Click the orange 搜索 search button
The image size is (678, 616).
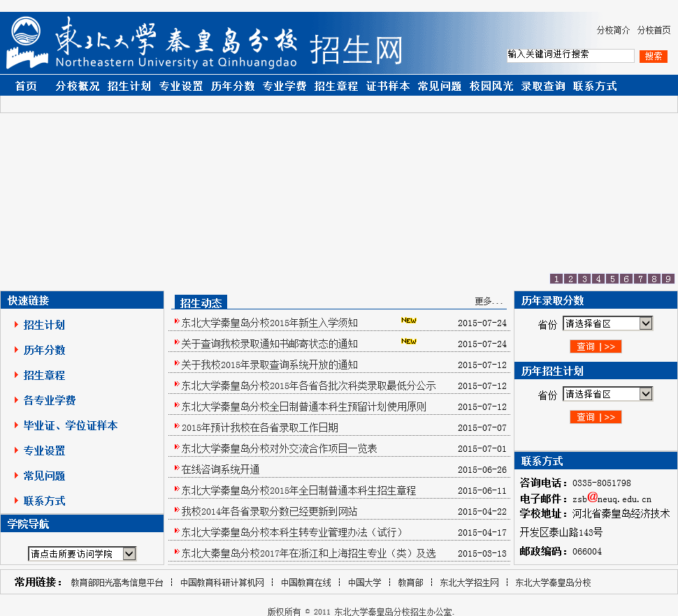[654, 56]
